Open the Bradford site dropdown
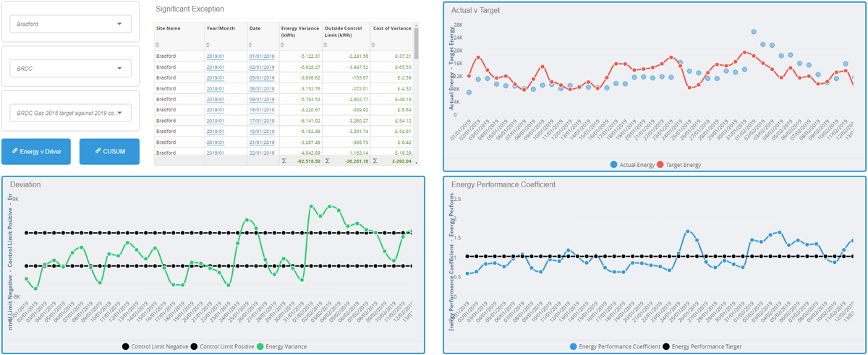Screen dimensions: 868x355 tap(70, 24)
